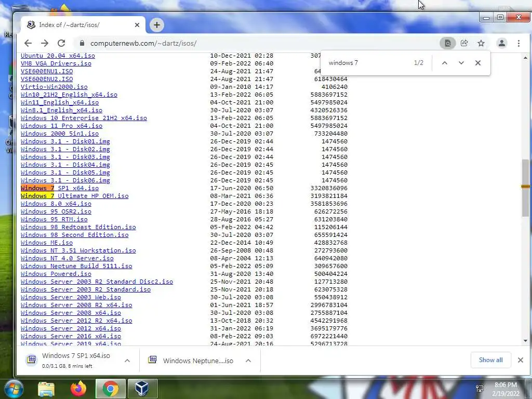This screenshot has width=532, height=399.
Task: Download Ubuntu 20.04 x64.iso link
Action: pos(58,56)
